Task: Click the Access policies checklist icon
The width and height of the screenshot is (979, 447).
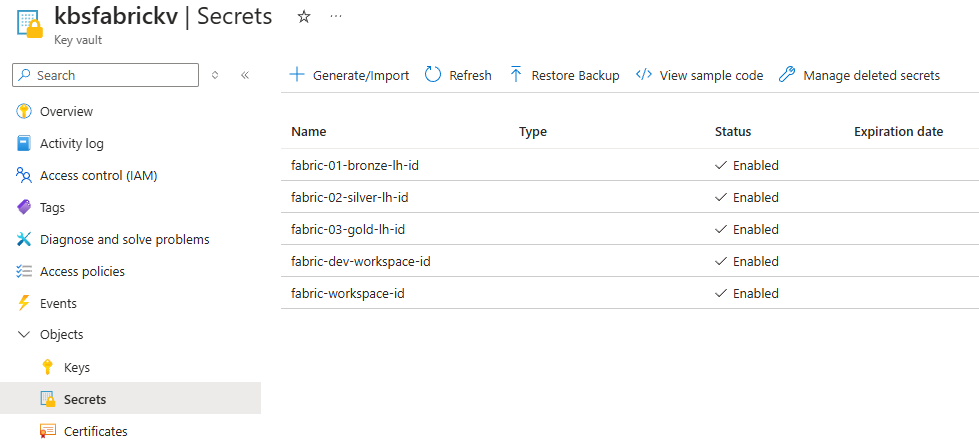Action: click(24, 272)
